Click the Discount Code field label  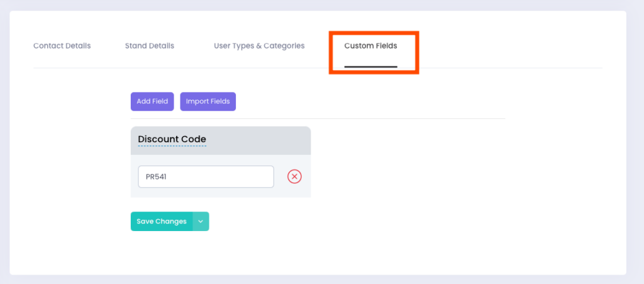(172, 139)
